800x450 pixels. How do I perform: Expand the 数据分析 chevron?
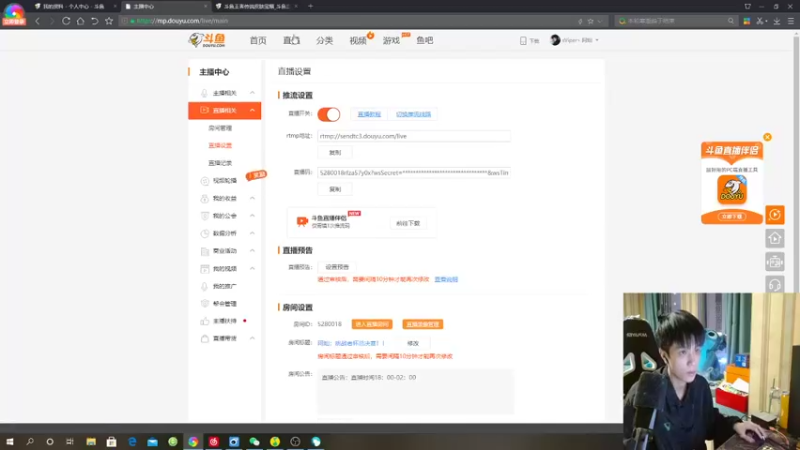252,233
